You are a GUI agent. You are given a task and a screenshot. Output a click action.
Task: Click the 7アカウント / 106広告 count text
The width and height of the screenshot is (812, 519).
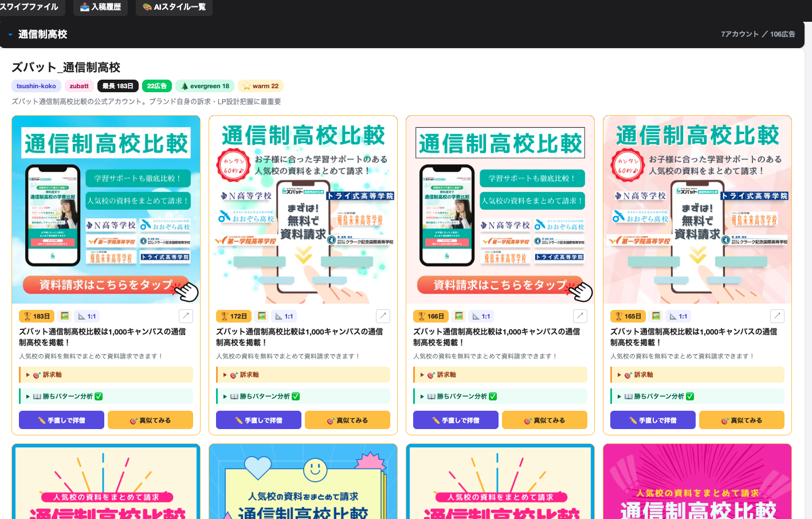coord(758,34)
